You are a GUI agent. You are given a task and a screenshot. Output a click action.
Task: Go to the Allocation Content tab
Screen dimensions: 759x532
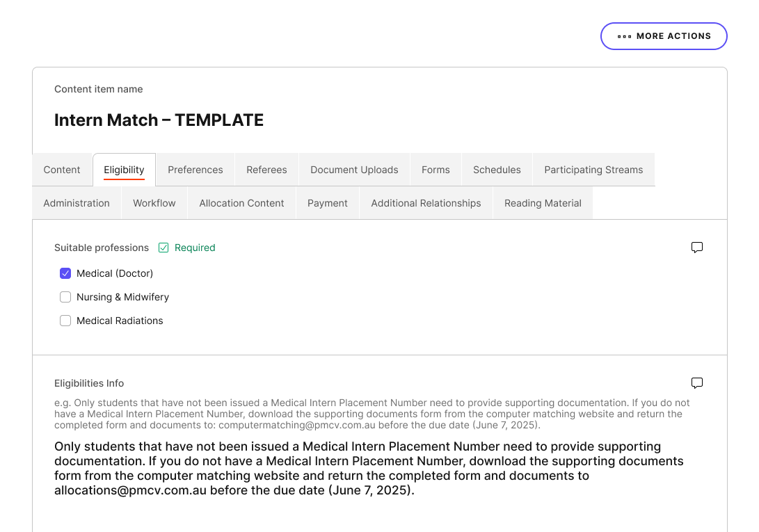241,203
